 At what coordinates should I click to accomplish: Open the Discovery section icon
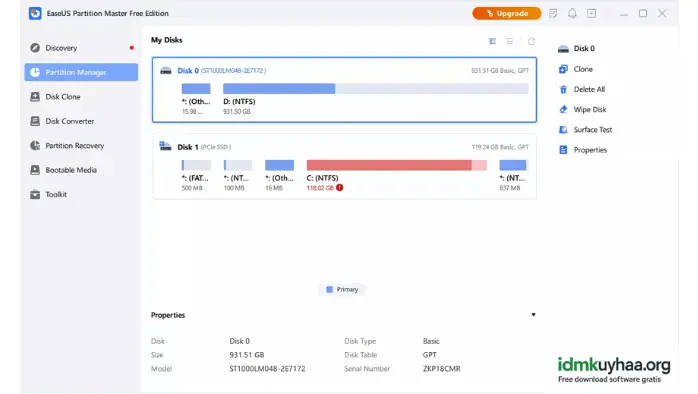click(35, 48)
